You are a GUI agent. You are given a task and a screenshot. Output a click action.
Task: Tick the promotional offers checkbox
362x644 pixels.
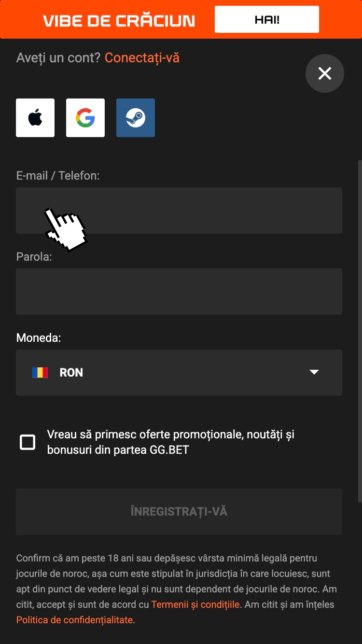click(x=28, y=442)
